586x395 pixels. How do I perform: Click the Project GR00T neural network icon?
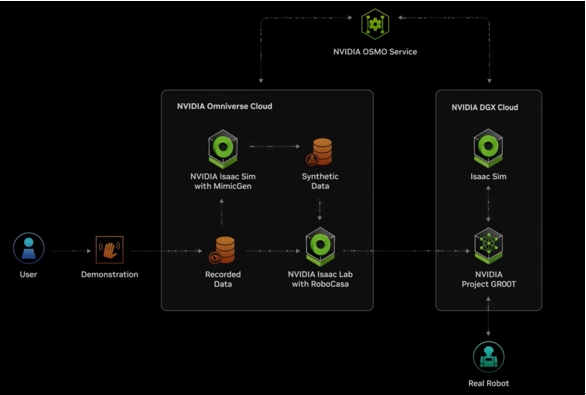[x=488, y=246]
